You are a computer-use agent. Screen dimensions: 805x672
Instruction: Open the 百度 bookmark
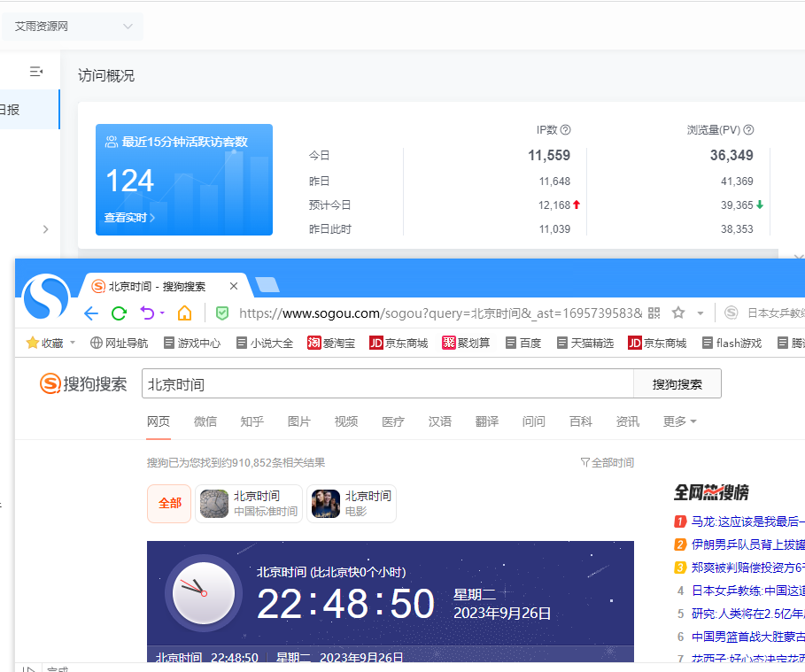point(523,343)
